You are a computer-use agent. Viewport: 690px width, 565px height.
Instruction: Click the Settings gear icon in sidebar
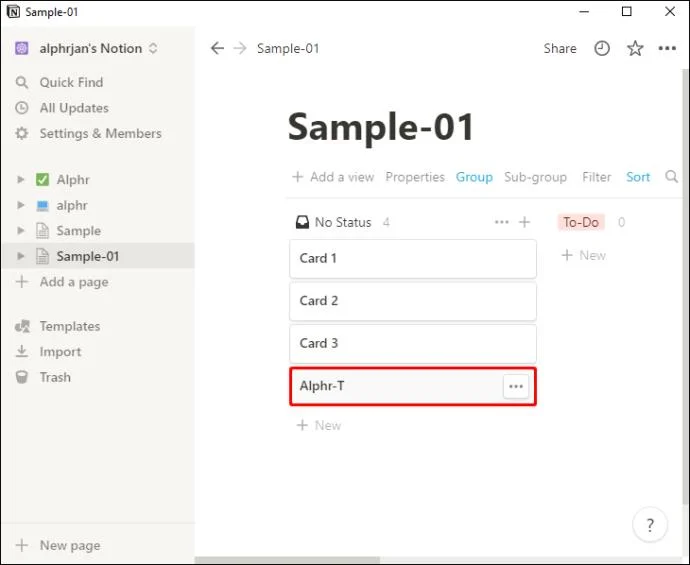click(x=22, y=133)
